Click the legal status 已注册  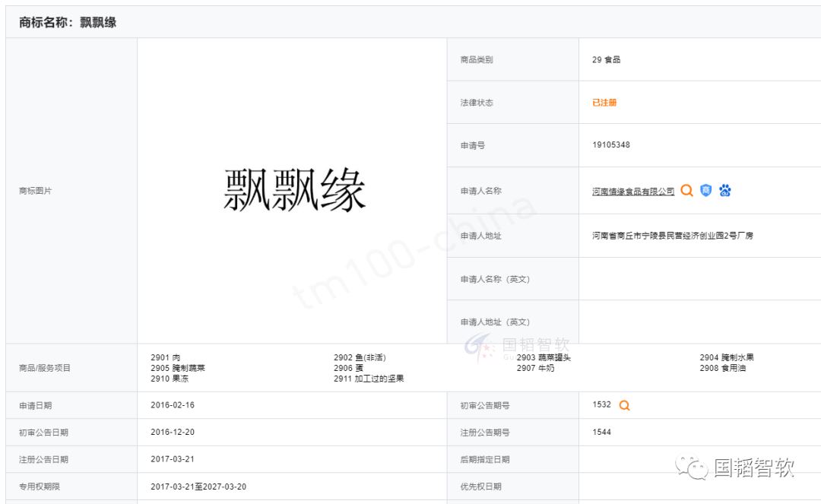[604, 103]
